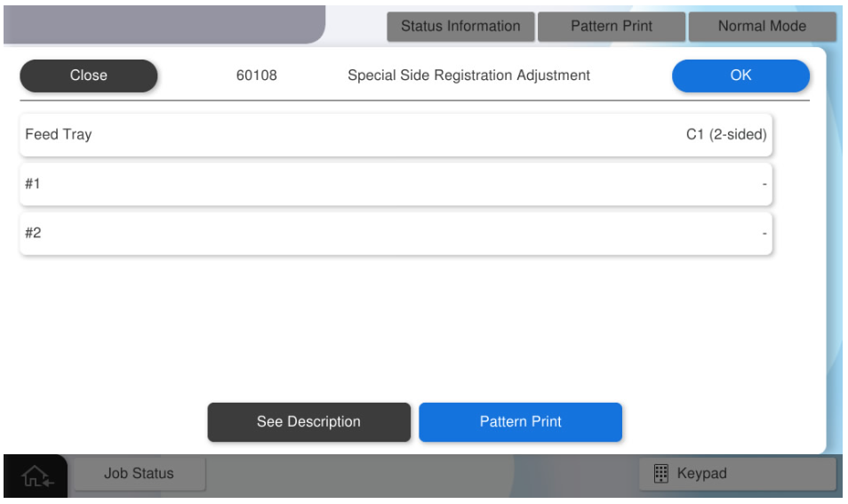This screenshot has width=848, height=504.
Task: Open the Job Status screen
Action: pos(139,474)
